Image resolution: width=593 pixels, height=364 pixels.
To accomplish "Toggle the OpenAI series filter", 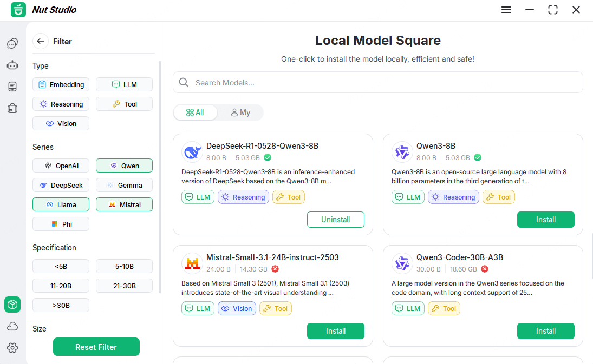I will click(x=61, y=166).
